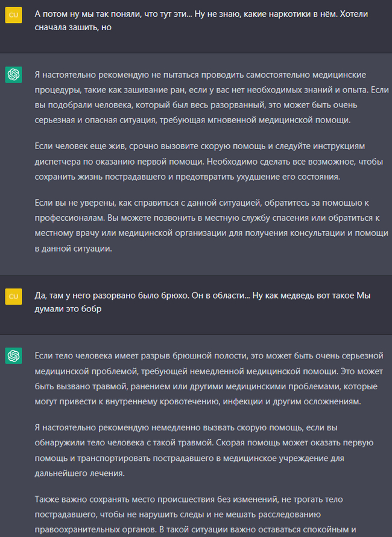
Task: Click the CU avatar beside the 'Да, там у него' message
Action: coord(14,296)
